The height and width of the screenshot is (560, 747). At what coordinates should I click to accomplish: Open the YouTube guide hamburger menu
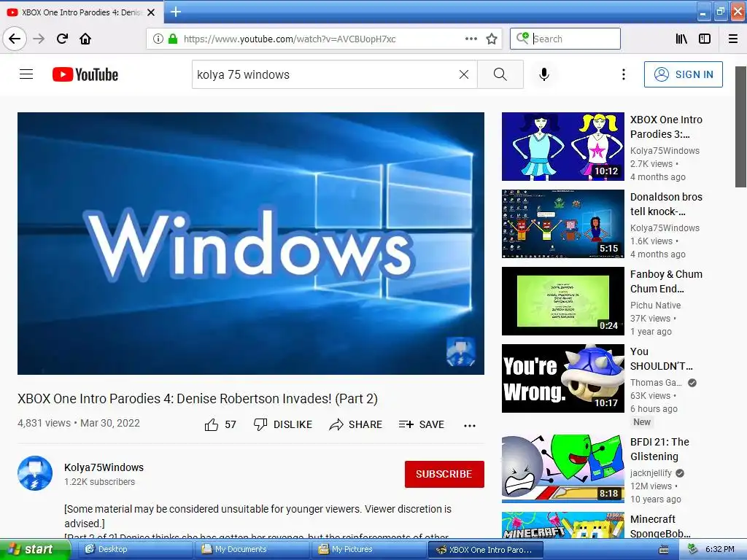pyautogui.click(x=26, y=74)
